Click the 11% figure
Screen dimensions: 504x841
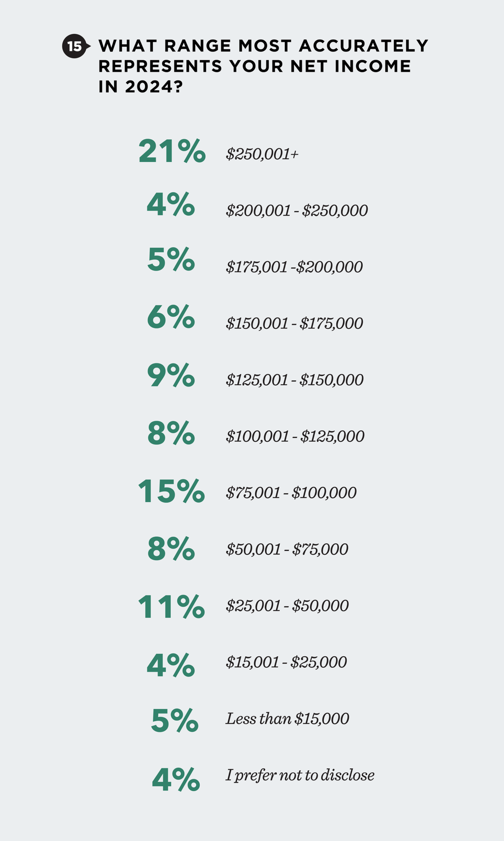click(171, 607)
